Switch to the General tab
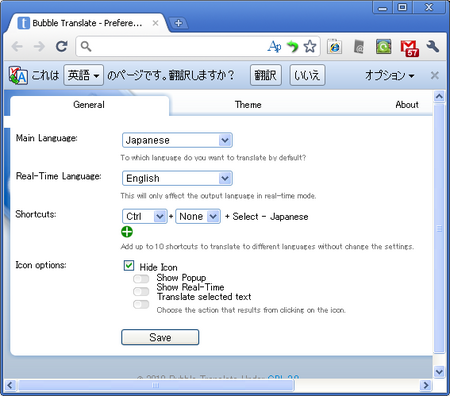Viewport: 450px width, 396px height. pyautogui.click(x=89, y=105)
